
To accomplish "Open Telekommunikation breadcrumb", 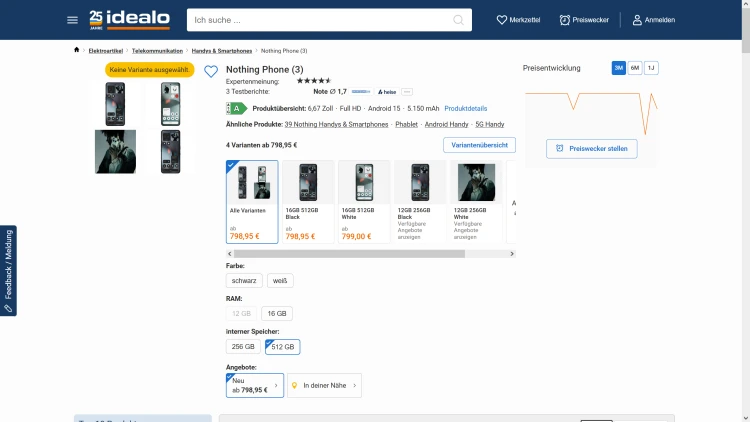I will pos(157,51).
